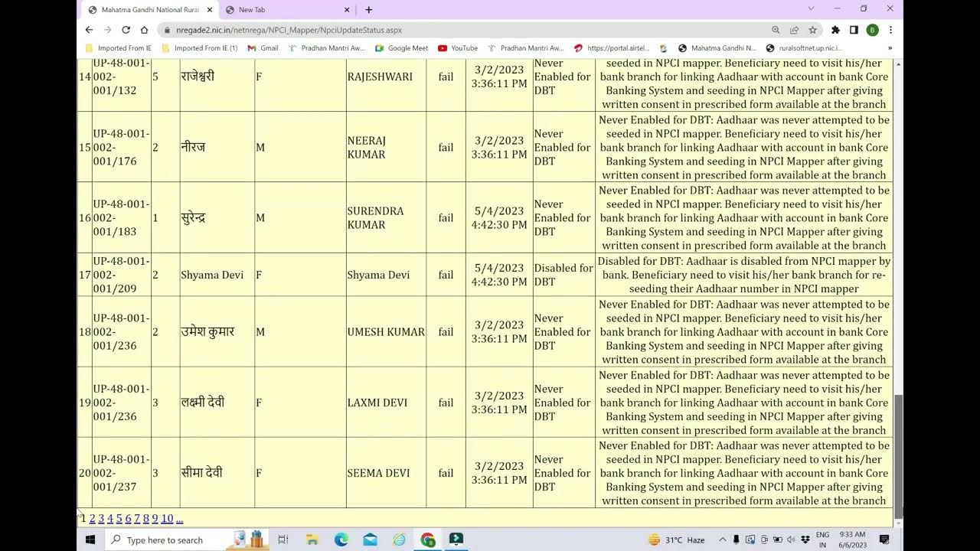Open the ruralsoftnet.up.nic.in bookmark
The height and width of the screenshot is (551, 980).
tap(805, 48)
